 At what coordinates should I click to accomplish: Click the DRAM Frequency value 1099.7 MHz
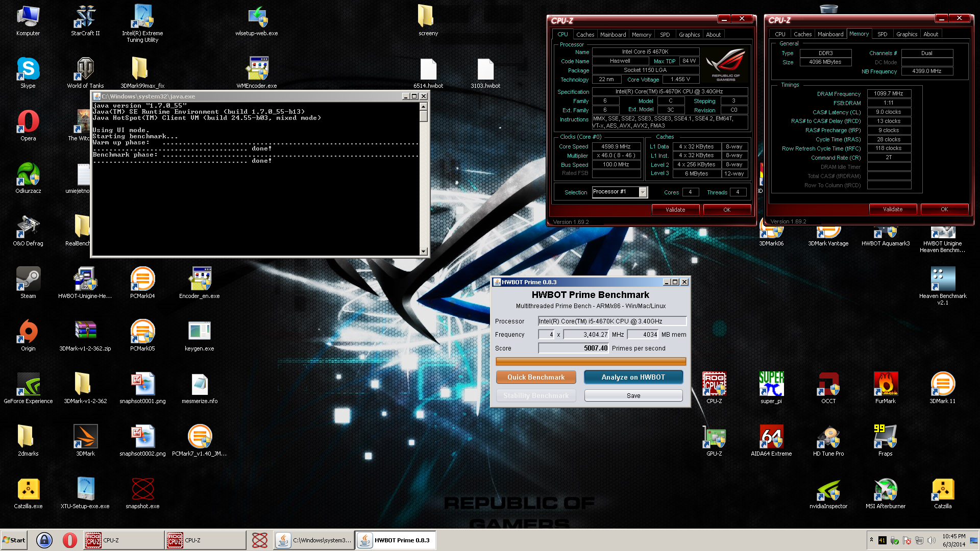pos(889,93)
